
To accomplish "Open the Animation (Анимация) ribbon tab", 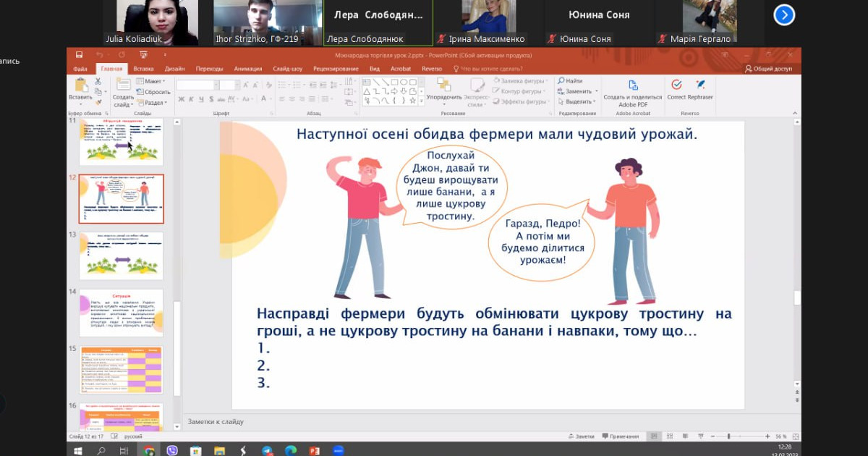I will pos(248,69).
